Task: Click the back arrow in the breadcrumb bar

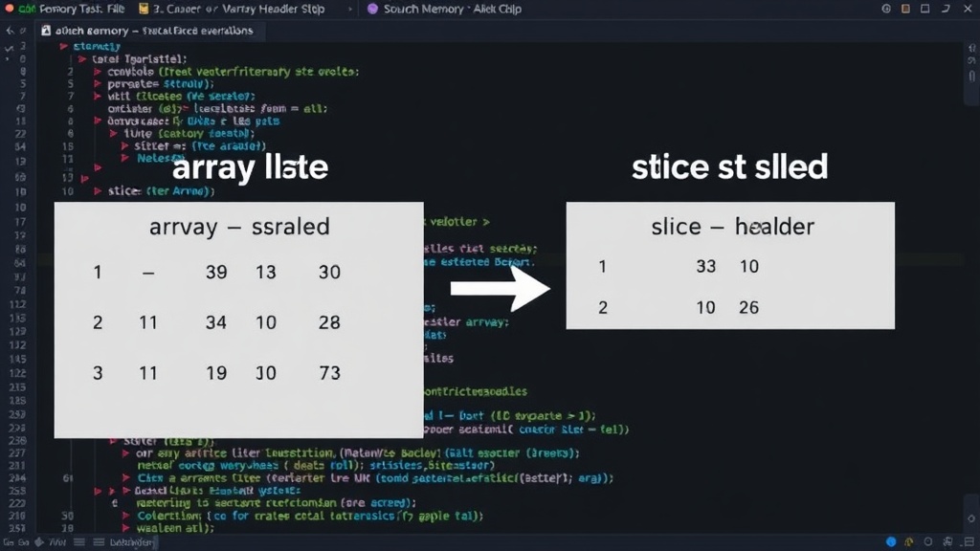Action: (10, 30)
